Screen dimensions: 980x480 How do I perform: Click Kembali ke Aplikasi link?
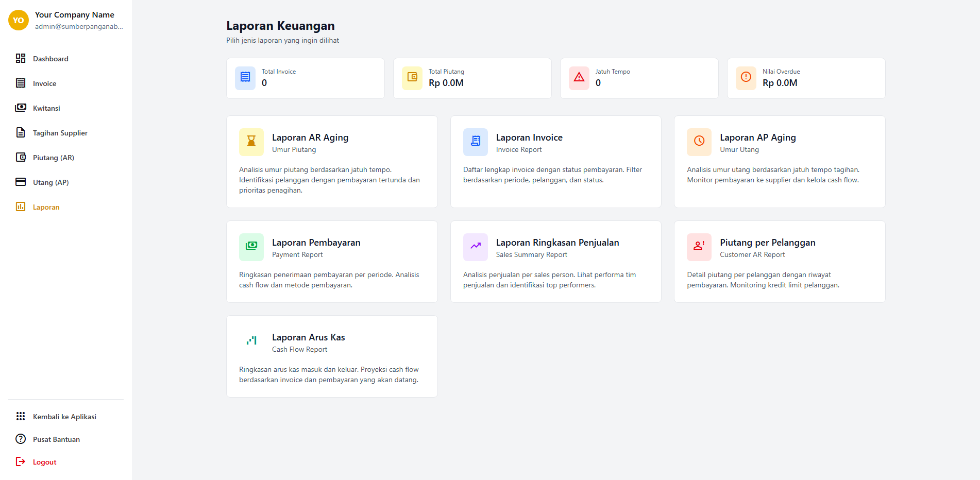tap(64, 417)
